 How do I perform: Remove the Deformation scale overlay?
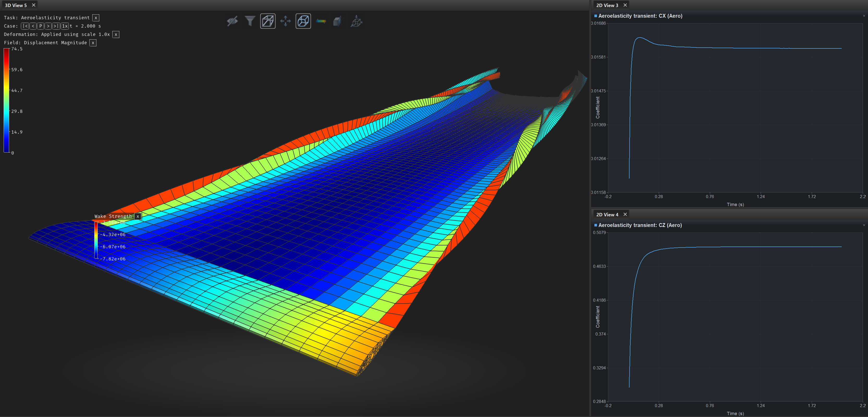pyautogui.click(x=116, y=34)
